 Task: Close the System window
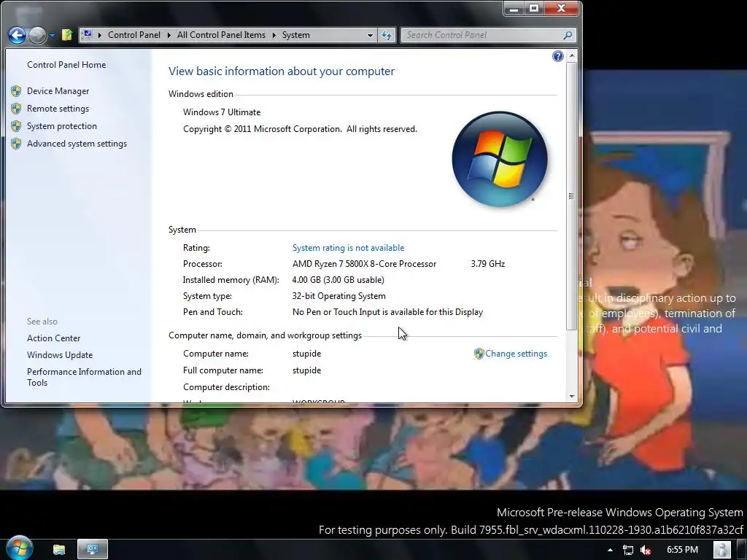(561, 9)
